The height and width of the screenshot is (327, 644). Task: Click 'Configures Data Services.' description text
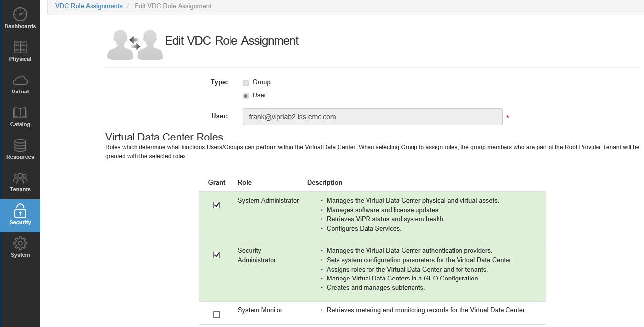[x=364, y=229]
